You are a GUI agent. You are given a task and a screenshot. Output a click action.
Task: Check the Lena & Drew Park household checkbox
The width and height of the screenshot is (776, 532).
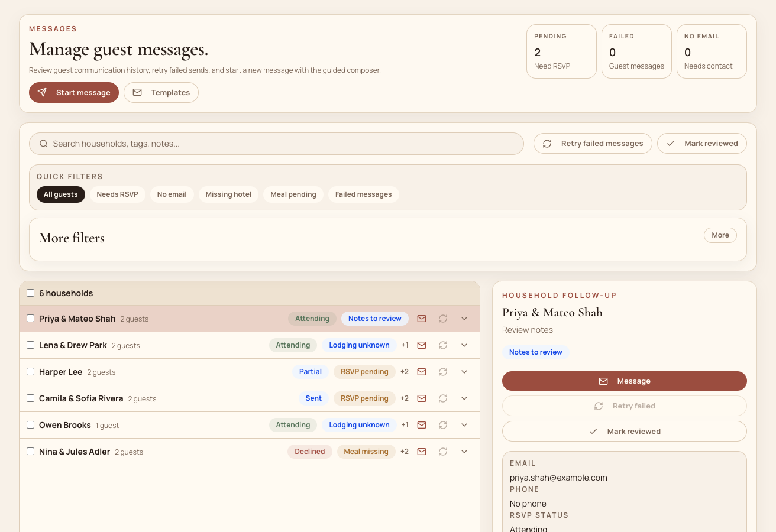pos(31,345)
